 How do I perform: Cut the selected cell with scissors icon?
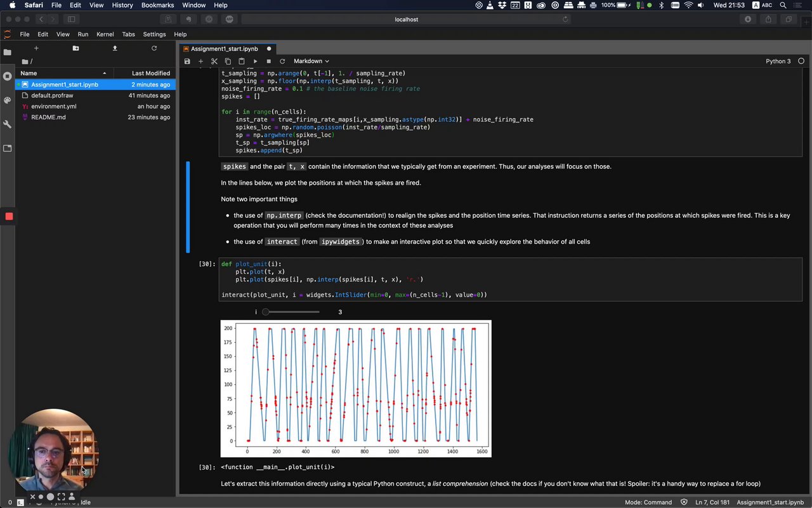click(214, 62)
